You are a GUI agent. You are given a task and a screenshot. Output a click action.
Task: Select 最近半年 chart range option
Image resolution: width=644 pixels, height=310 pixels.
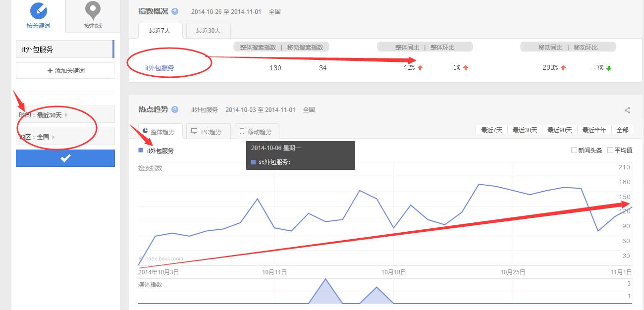[594, 130]
